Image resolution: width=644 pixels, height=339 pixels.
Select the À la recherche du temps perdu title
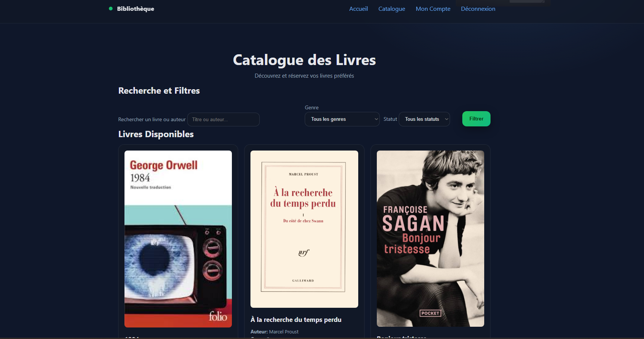pyautogui.click(x=296, y=320)
